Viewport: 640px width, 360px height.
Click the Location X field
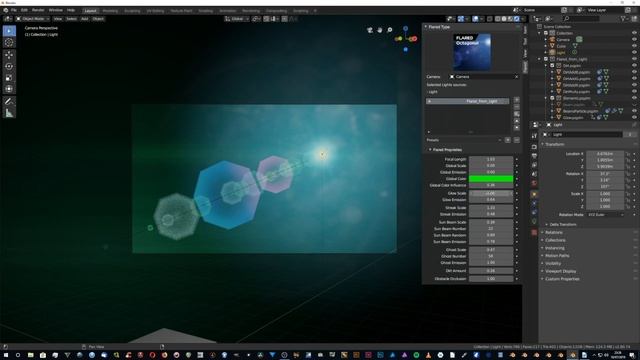pyautogui.click(x=605, y=154)
